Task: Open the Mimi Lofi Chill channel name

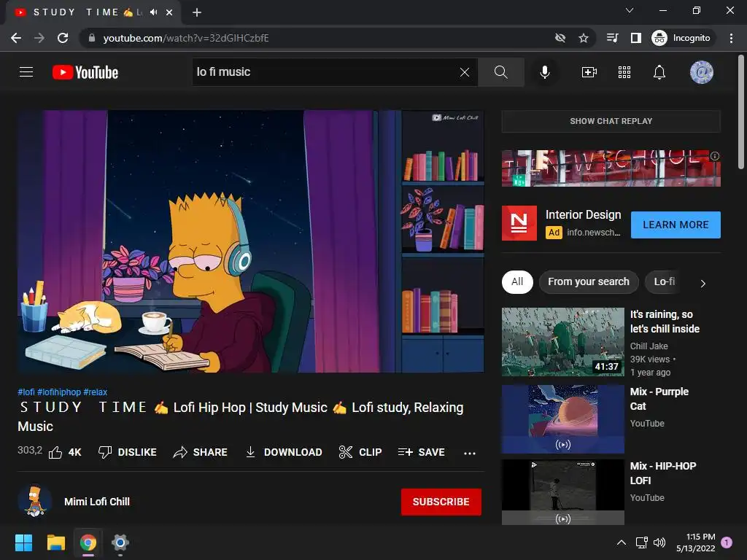Action: pos(97,502)
